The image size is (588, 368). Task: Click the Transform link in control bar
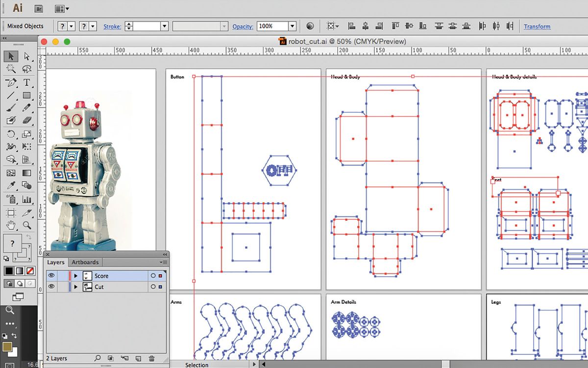537,26
